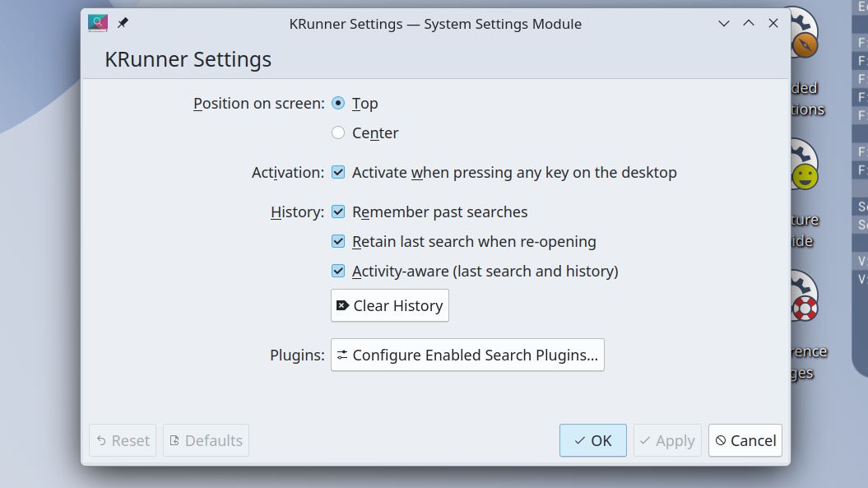Close the KRunner Settings window

click(773, 23)
